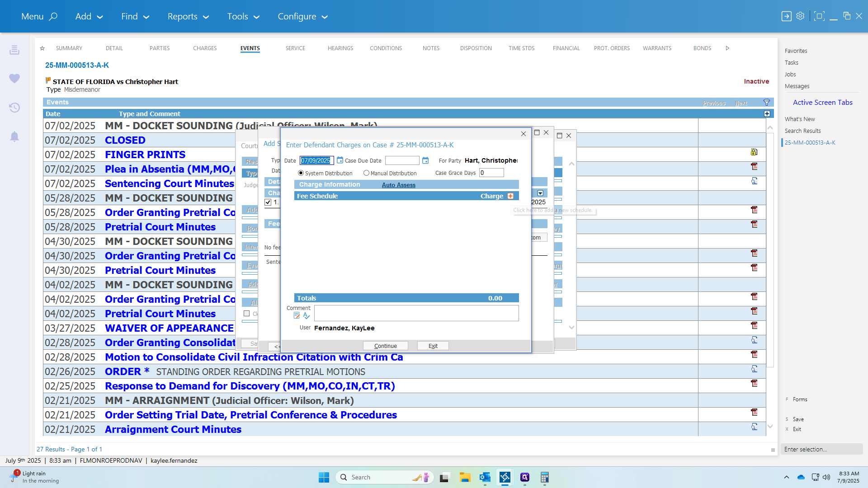Open PDF icon on Response to Demand for Discovery row

click(x=754, y=384)
